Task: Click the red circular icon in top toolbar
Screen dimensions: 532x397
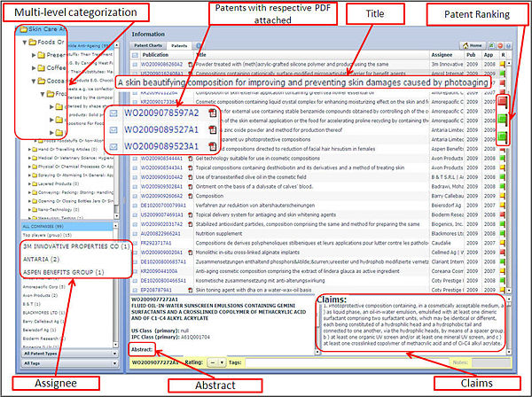Action: pos(500,45)
